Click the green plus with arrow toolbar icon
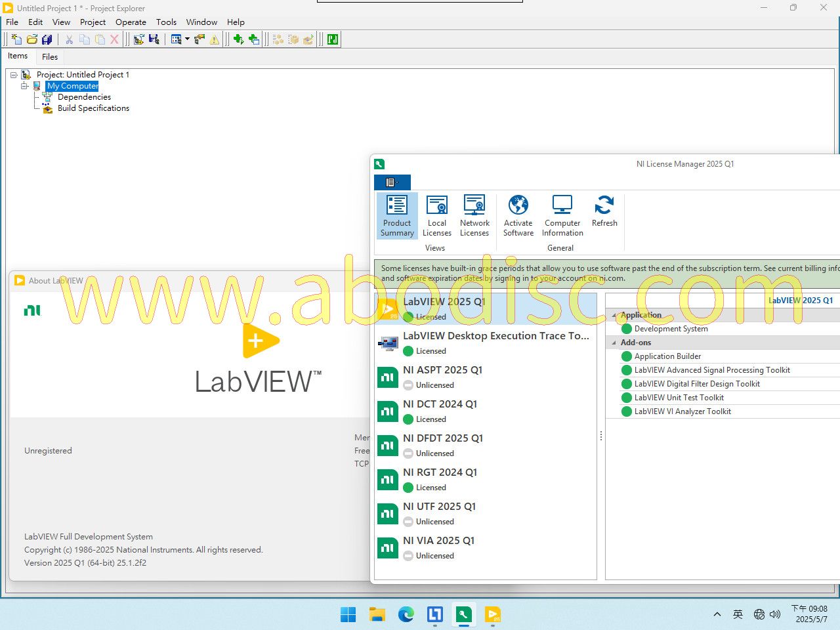840x630 pixels. (x=238, y=39)
